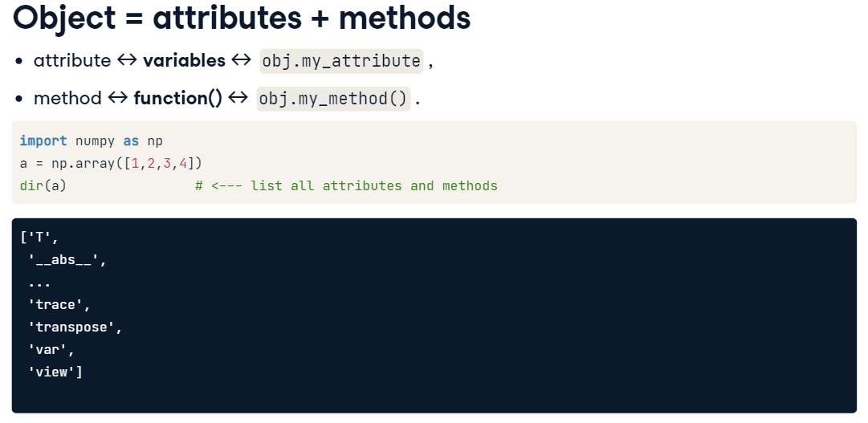The width and height of the screenshot is (868, 423).
Task: Select the inline code obj.my_attribute
Action: [x=341, y=61]
